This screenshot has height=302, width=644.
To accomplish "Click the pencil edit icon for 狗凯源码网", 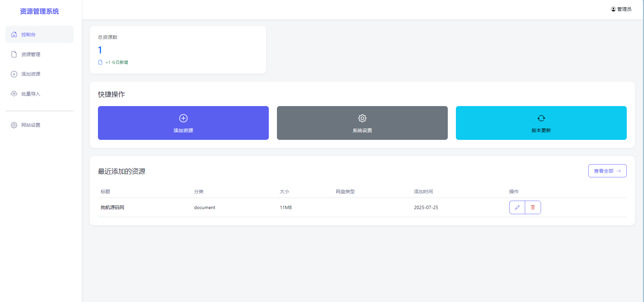I will pyautogui.click(x=517, y=207).
